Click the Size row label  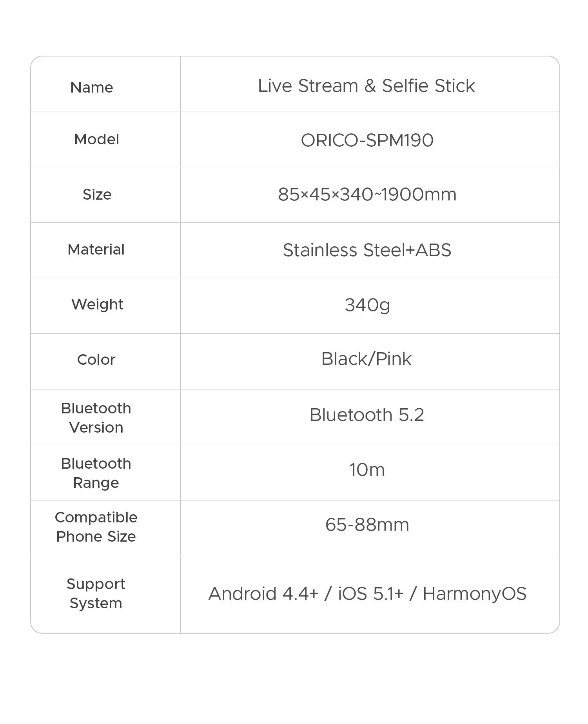97,195
